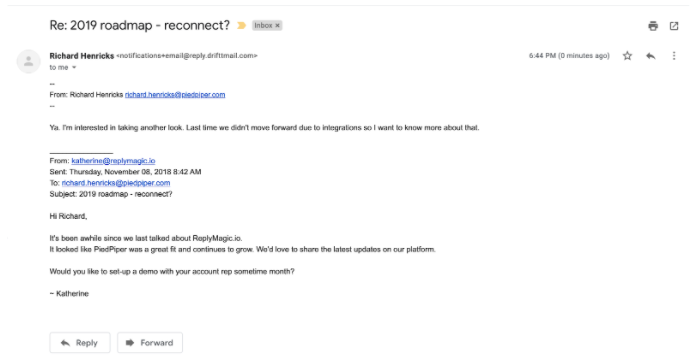
Task: Open the first richard.hendricks@piedpiper.com link
Action: [x=175, y=95]
